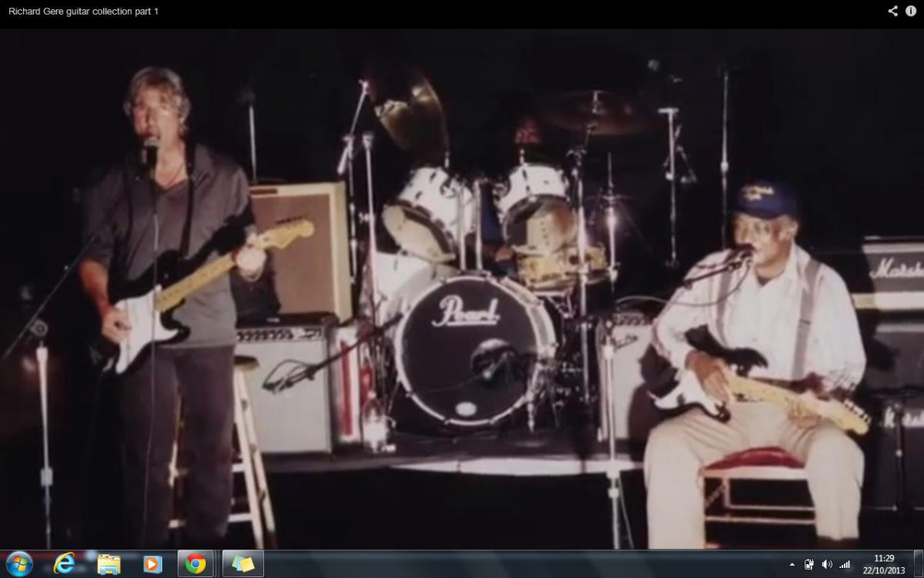
Task: Click the blue cap guitarist in video
Action: pos(755,347)
